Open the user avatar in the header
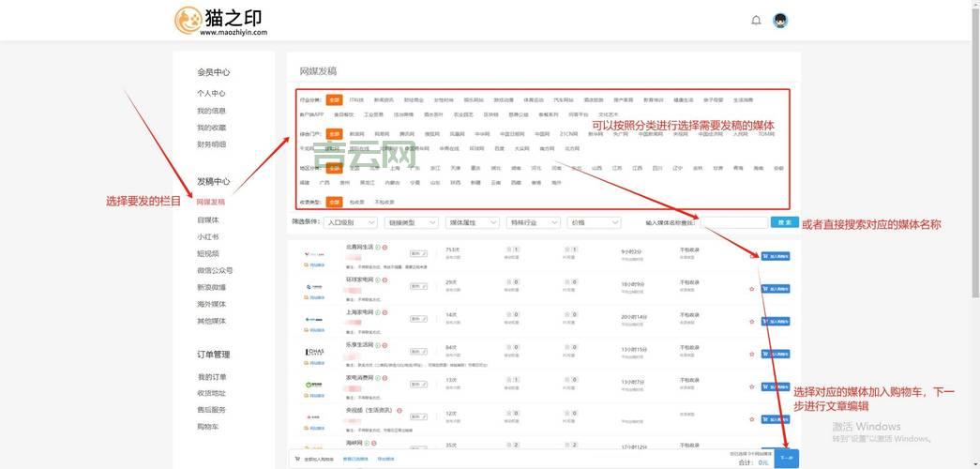 tap(780, 20)
